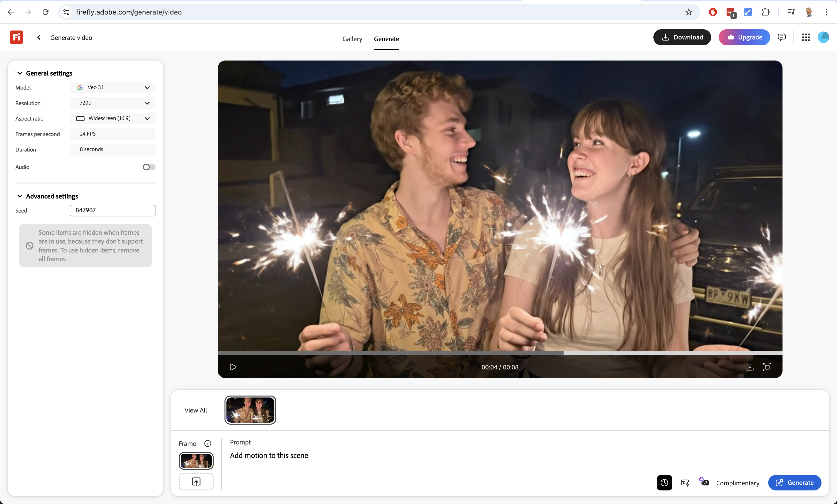Click the prompt enhance text icon
The height and width of the screenshot is (504, 837).
pos(685,483)
